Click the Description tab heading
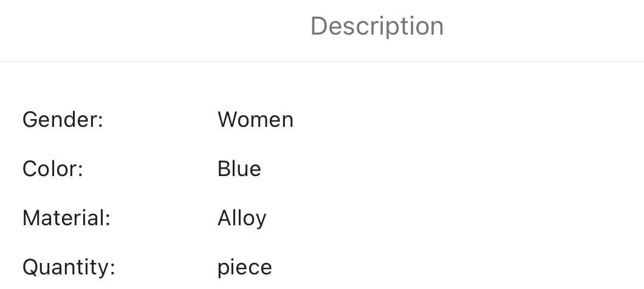Screen dimensions: 644x289 tap(377, 26)
